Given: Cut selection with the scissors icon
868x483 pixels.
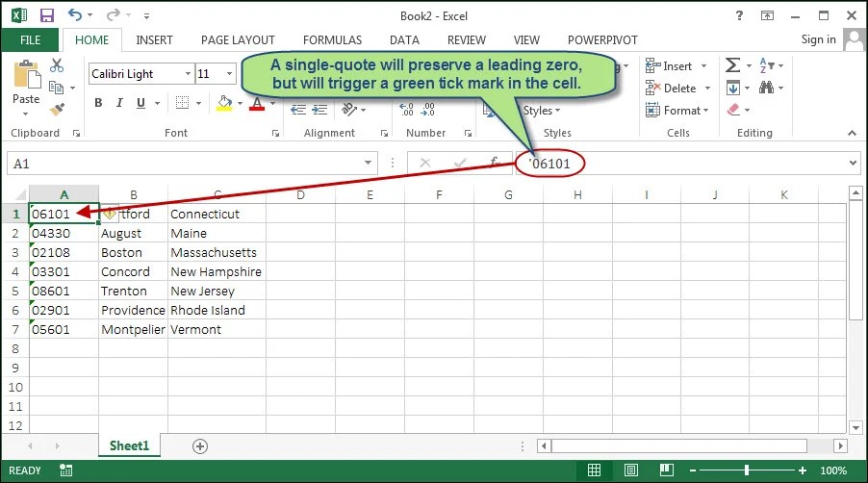Looking at the screenshot, I should (57, 65).
